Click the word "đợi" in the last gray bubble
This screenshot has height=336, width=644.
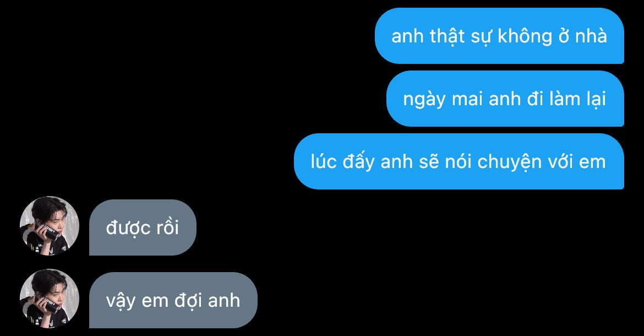coord(188,301)
